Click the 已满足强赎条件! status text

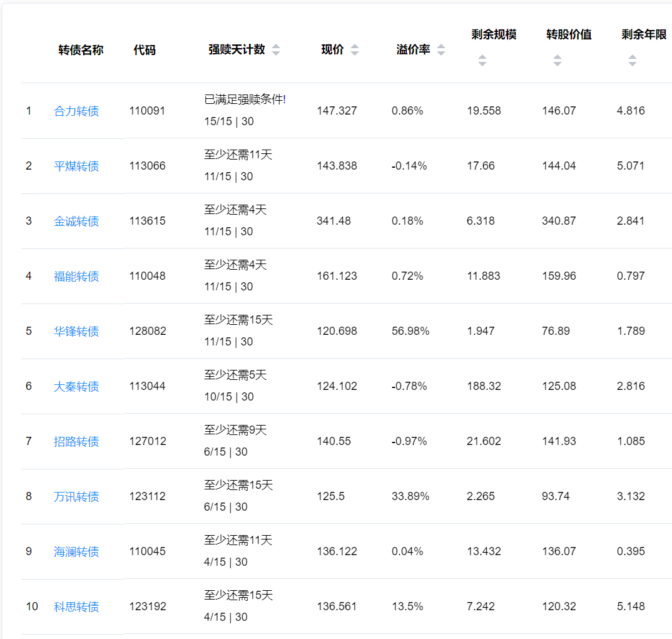(x=245, y=100)
